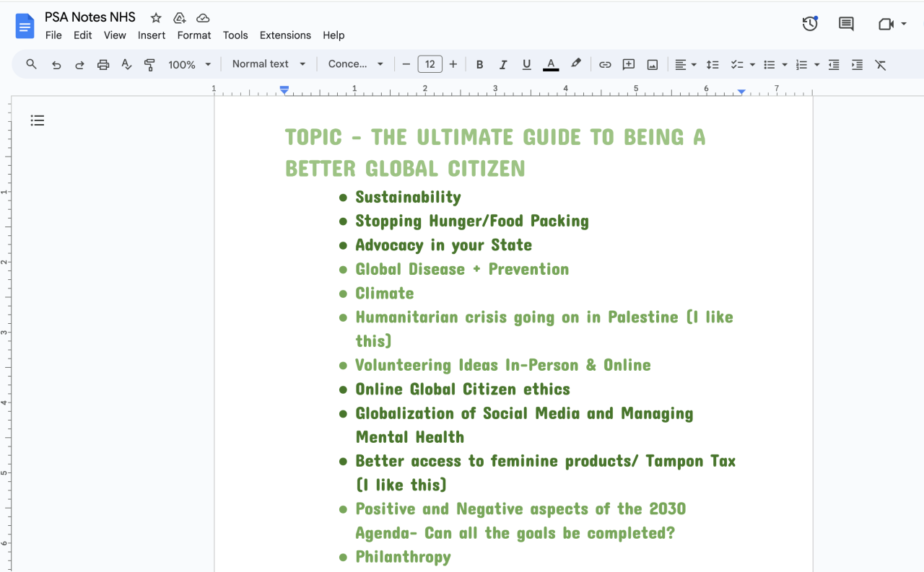Open the text color picker
Image resolution: width=924 pixels, height=572 pixels.
pos(551,65)
